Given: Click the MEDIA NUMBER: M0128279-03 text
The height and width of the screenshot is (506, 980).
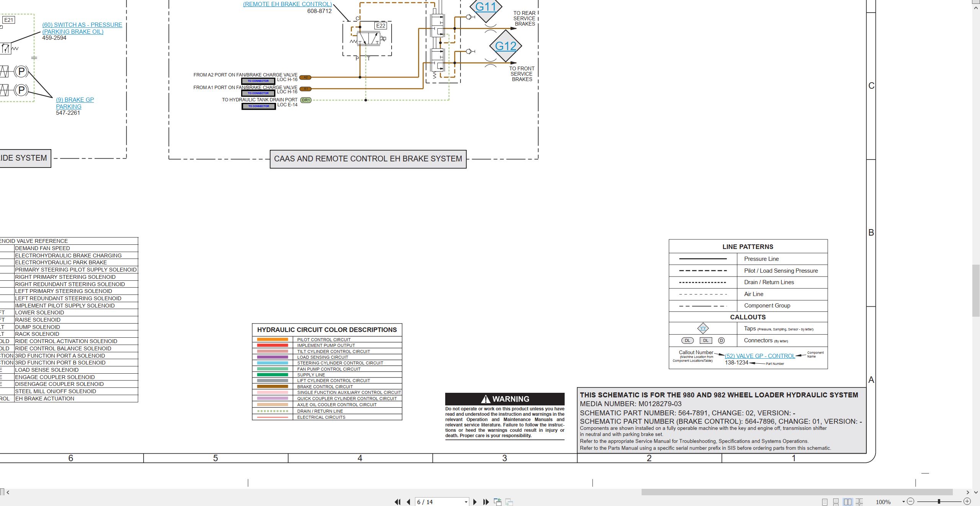Looking at the screenshot, I should click(x=630, y=404).
